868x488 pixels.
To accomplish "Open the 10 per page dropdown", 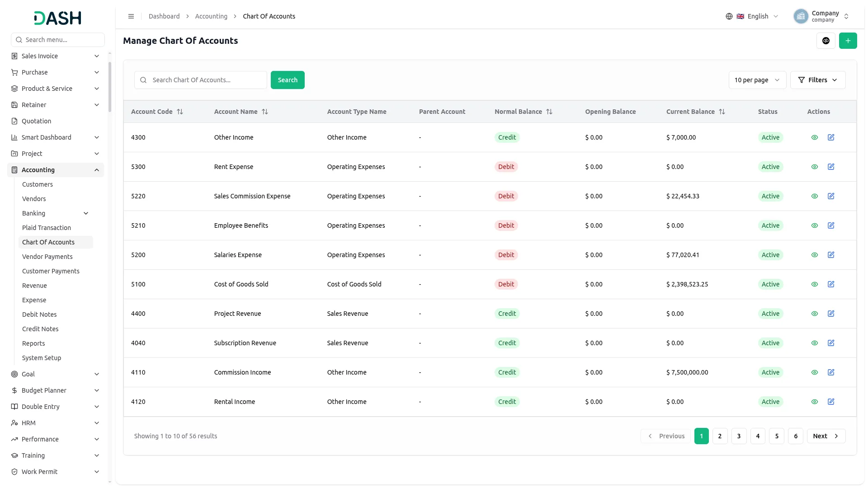I will click(x=757, y=80).
